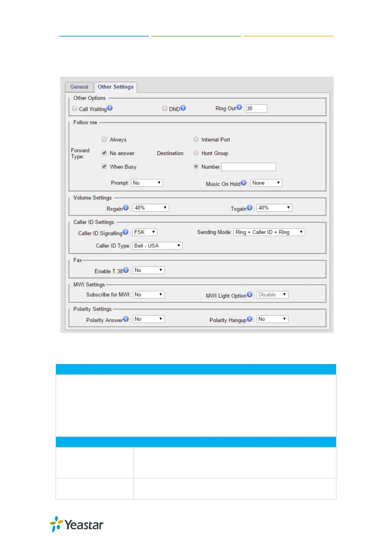
Task: Click the Volume Settings section title
Action: 92,198
